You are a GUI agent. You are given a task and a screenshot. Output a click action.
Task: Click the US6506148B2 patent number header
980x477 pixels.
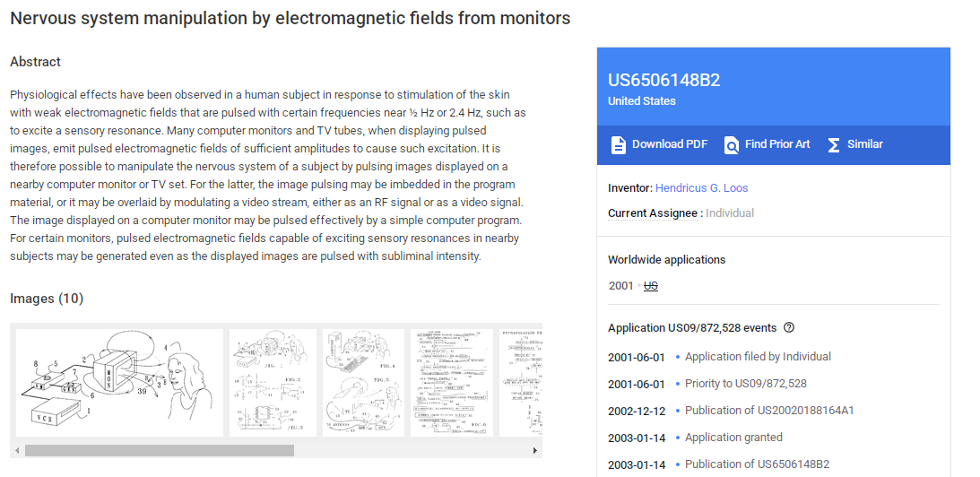point(663,80)
